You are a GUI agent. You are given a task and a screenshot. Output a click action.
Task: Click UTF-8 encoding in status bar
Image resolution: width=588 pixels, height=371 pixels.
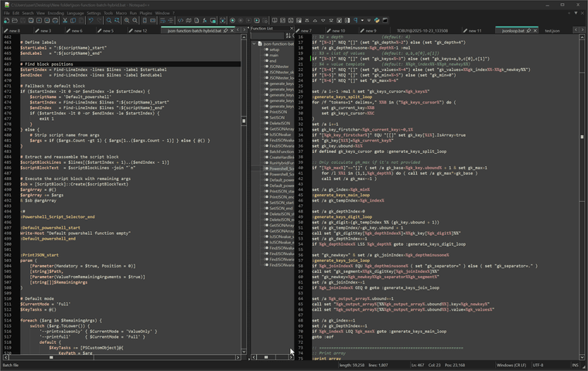click(x=538, y=365)
